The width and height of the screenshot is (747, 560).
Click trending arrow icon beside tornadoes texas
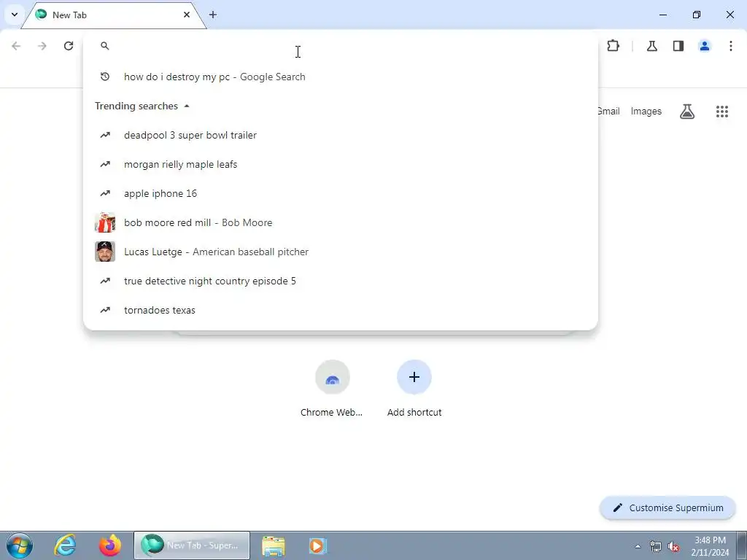point(105,310)
